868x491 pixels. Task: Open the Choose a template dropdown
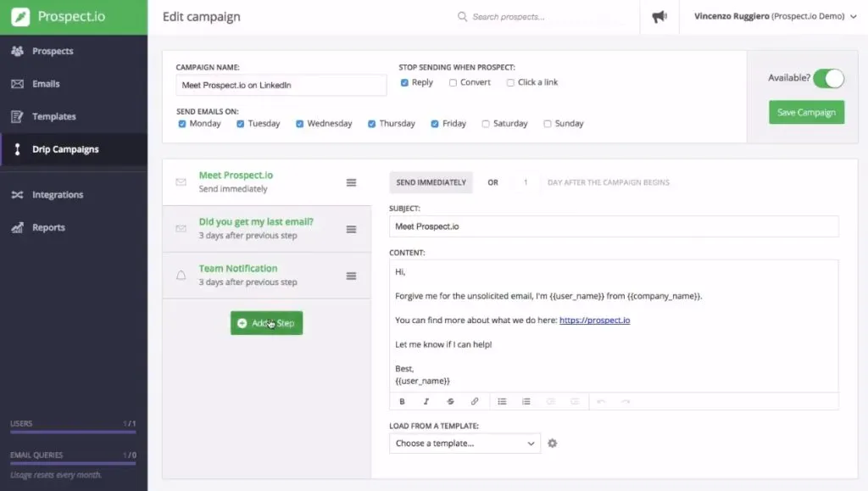pos(465,444)
